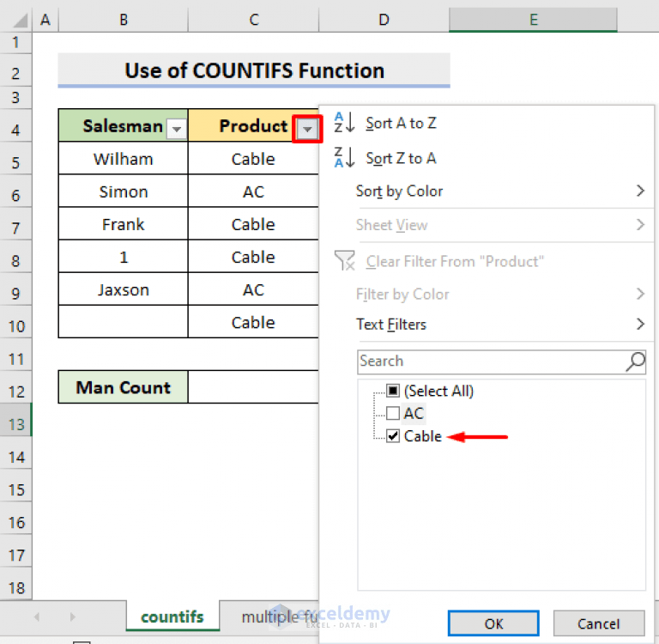Choose Sort A to Z menu entry
Image resolution: width=659 pixels, height=644 pixels.
pyautogui.click(x=487, y=124)
